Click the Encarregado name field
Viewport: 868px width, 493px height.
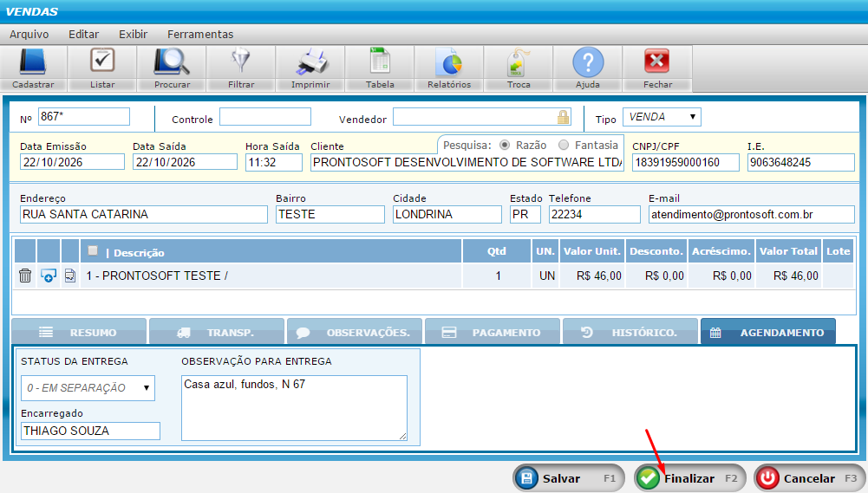click(91, 431)
